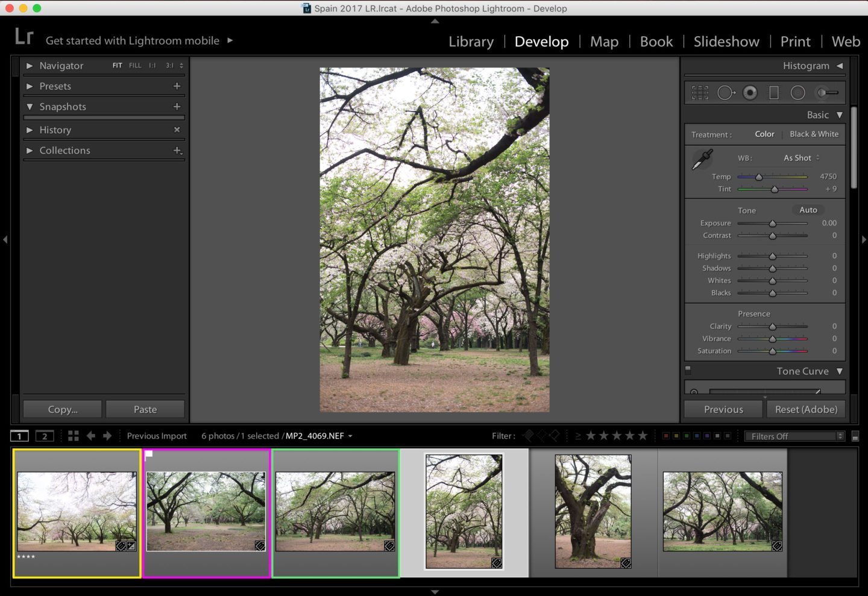
Task: Filter by flagged photos
Action: 529,435
